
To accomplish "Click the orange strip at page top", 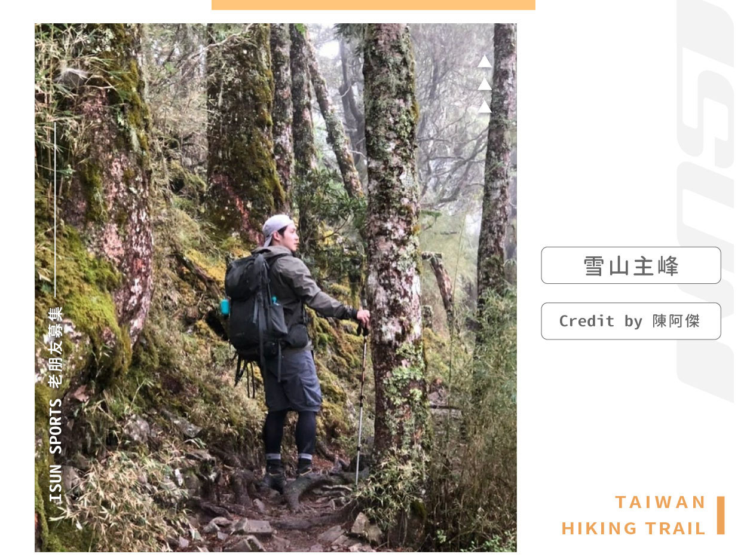I will 373,5.
